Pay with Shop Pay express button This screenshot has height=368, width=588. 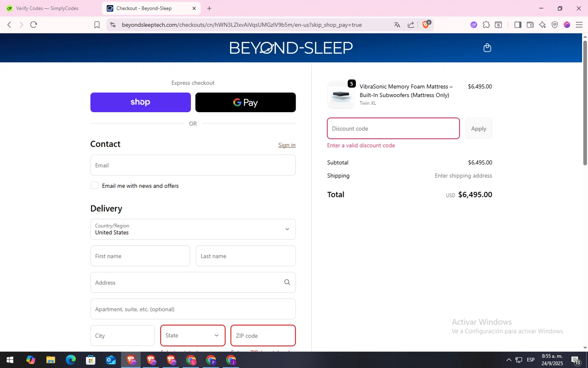pyautogui.click(x=140, y=102)
